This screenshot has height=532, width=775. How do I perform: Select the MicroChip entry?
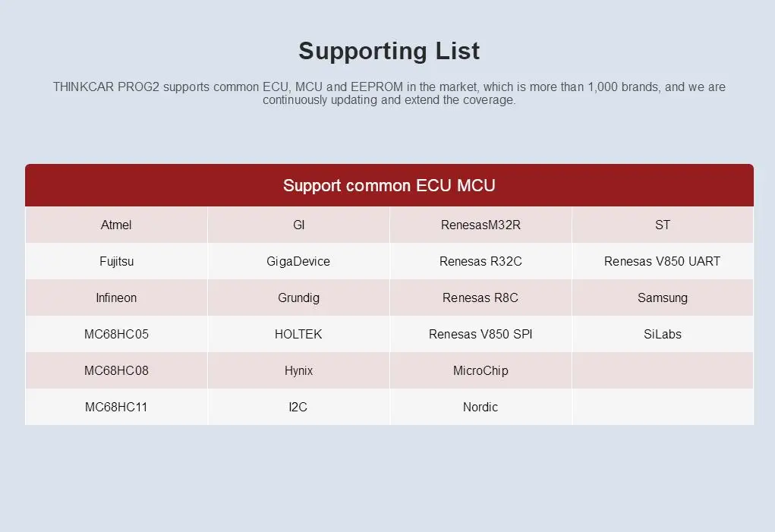coord(480,370)
